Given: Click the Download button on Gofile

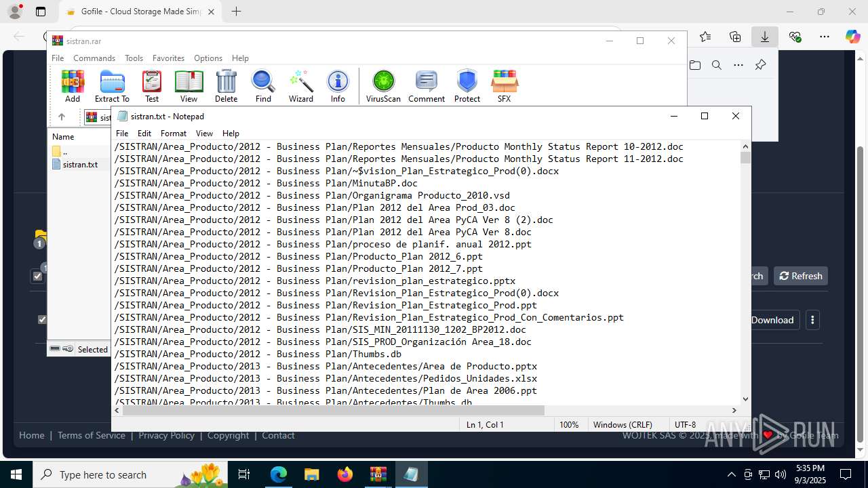Looking at the screenshot, I should pyautogui.click(x=772, y=320).
